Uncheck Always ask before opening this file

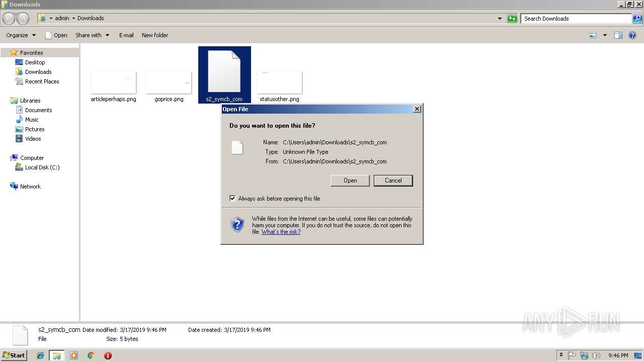click(232, 199)
